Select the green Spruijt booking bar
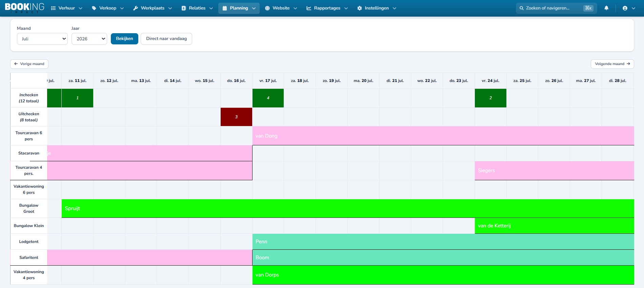This screenshot has width=644, height=288. click(348, 208)
